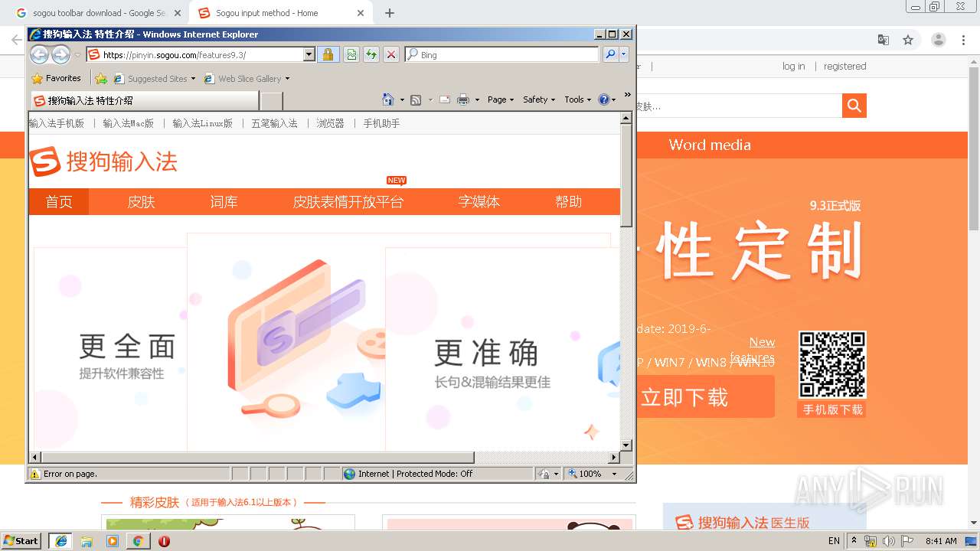Switch to 'sogou toolbar download' Chrome tab
Viewport: 980px width, 551px height.
click(98, 13)
